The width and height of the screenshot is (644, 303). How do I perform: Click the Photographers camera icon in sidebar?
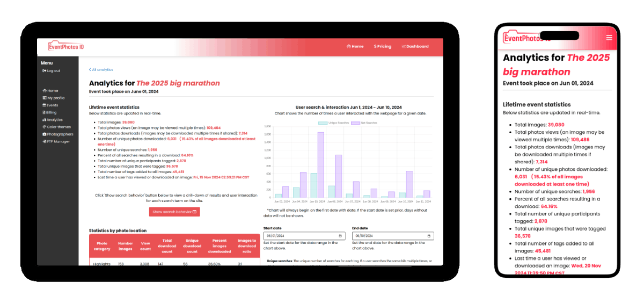[x=44, y=134]
